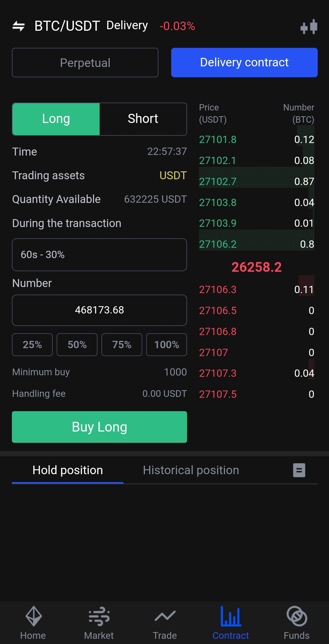This screenshot has height=644, width=329.
Task: Open the candlestick chart icon
Action: pos(309,27)
